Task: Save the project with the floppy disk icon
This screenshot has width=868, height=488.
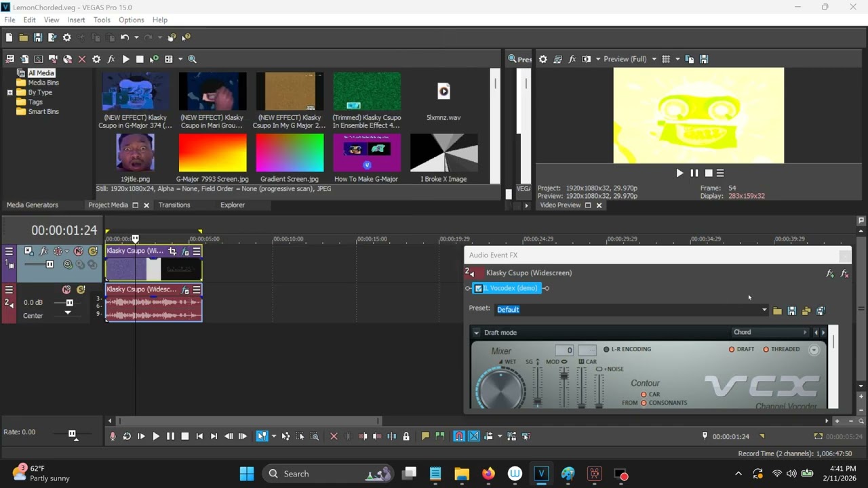Action: point(38,38)
